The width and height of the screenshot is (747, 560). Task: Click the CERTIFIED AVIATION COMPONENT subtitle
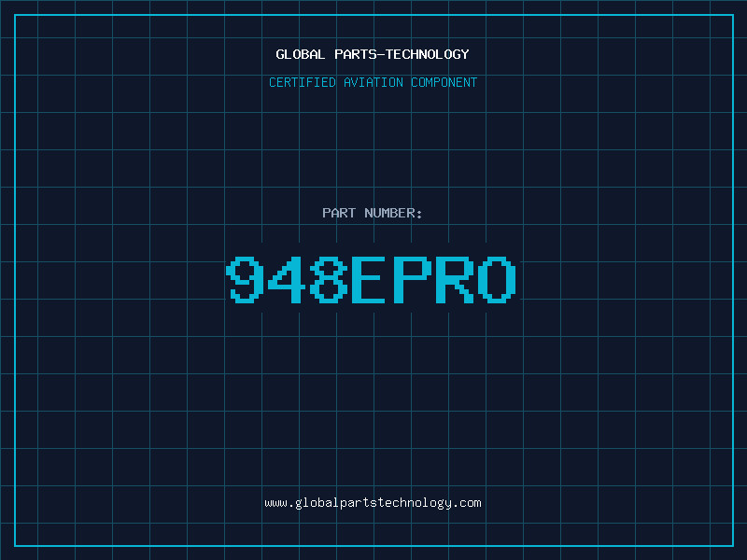click(373, 82)
